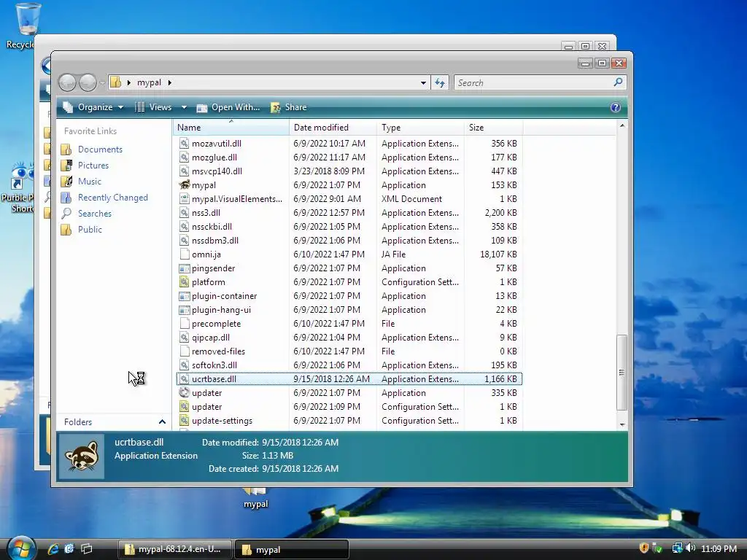Open the Help question mark icon
Image resolution: width=747 pixels, height=560 pixels.
pyautogui.click(x=615, y=107)
